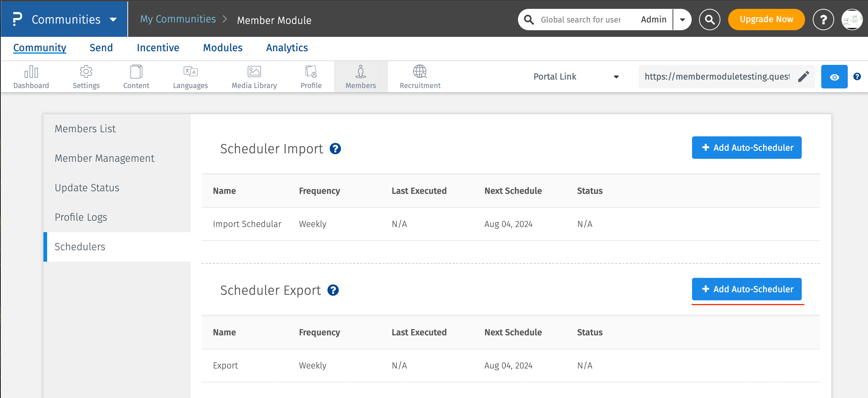Click Scheduler Import help question mark

click(x=335, y=149)
